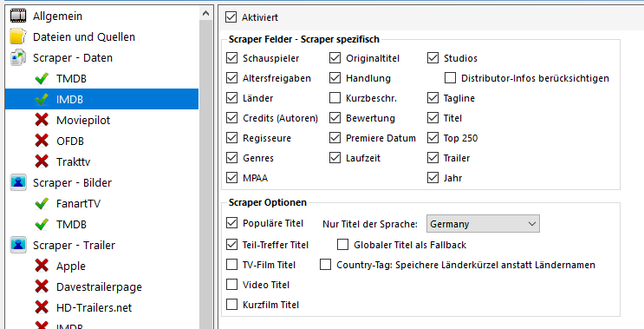644x329 pixels.
Task: Enable the Kurzbeschr. checkbox
Action: click(335, 98)
